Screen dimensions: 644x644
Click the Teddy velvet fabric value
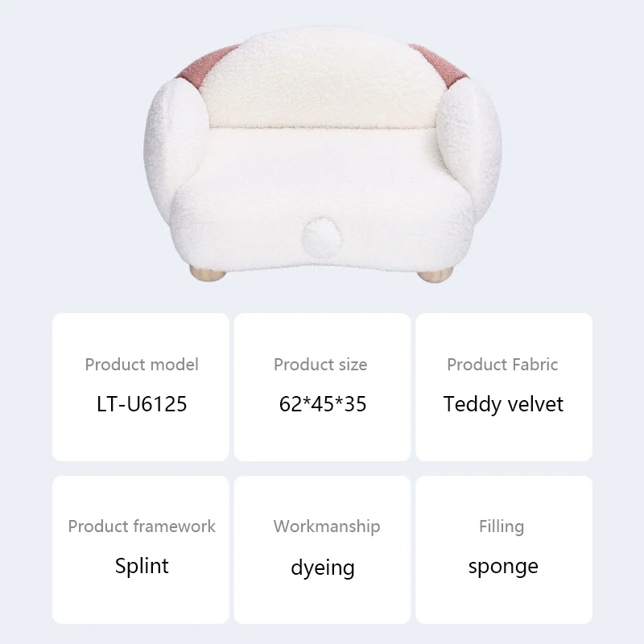503,404
